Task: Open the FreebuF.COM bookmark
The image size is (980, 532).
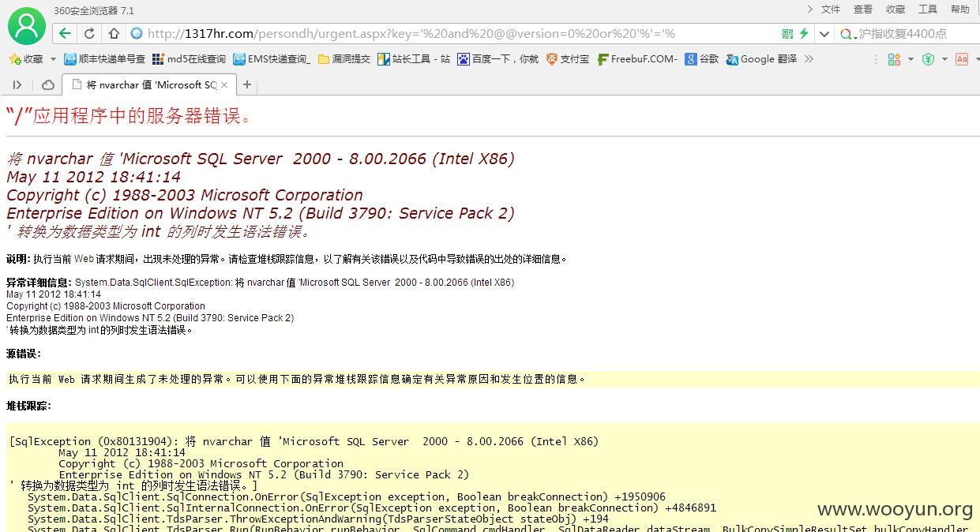Action: click(637, 59)
